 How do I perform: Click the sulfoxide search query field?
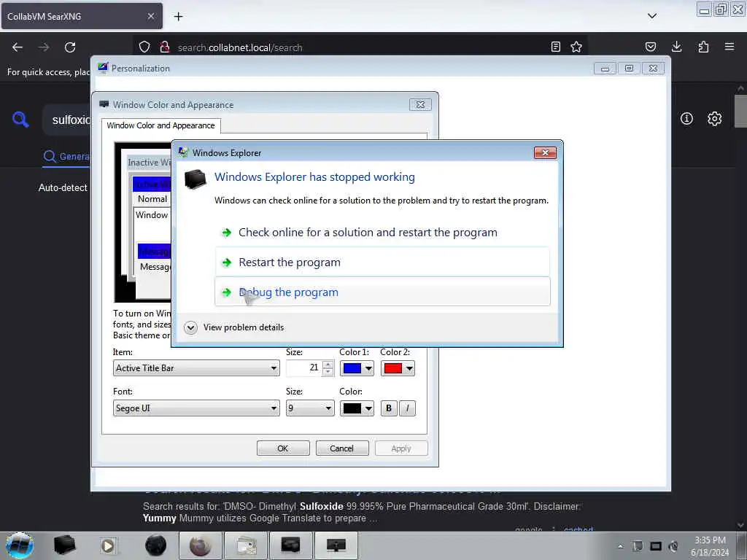(66, 120)
